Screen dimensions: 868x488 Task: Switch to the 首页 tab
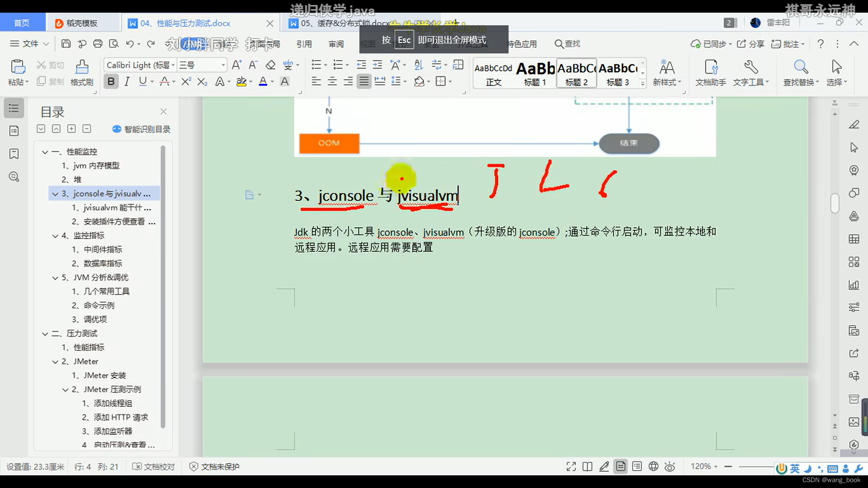click(x=22, y=23)
